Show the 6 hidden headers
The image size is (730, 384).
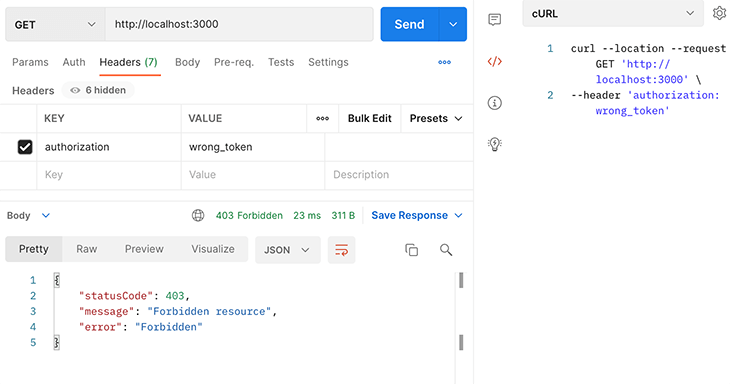[98, 90]
